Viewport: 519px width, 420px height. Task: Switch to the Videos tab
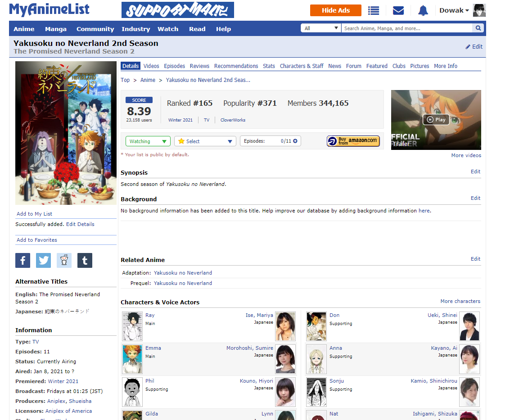tap(151, 66)
